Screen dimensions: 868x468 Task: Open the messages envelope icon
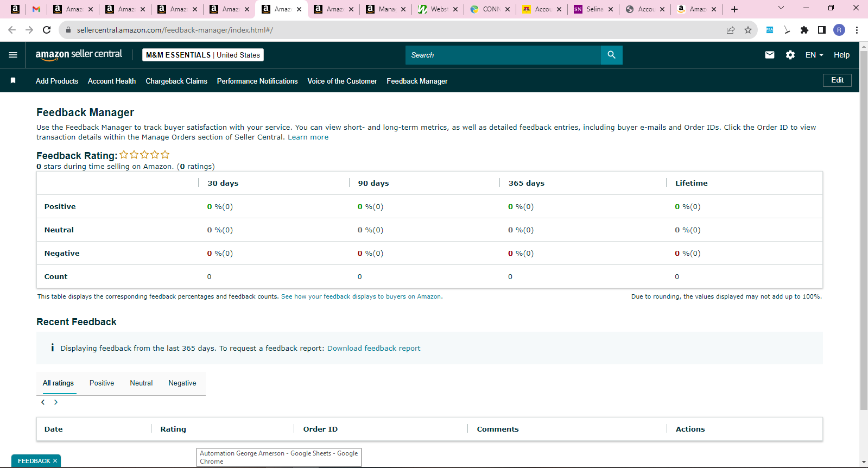769,55
